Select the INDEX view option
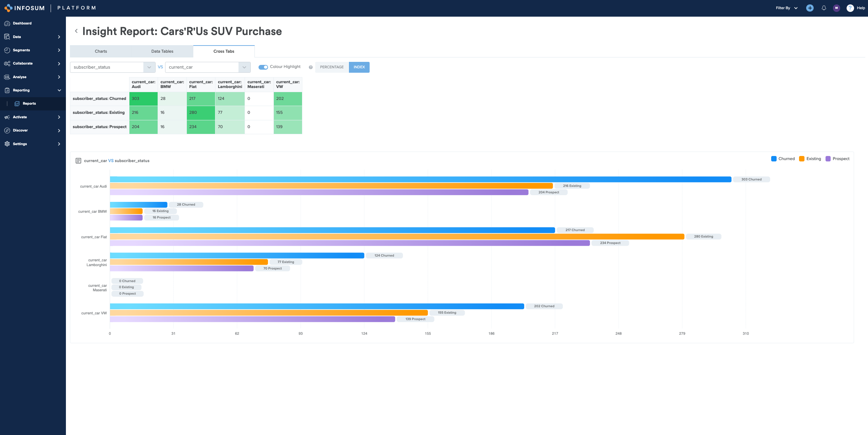Image resolution: width=868 pixels, height=435 pixels. 359,67
